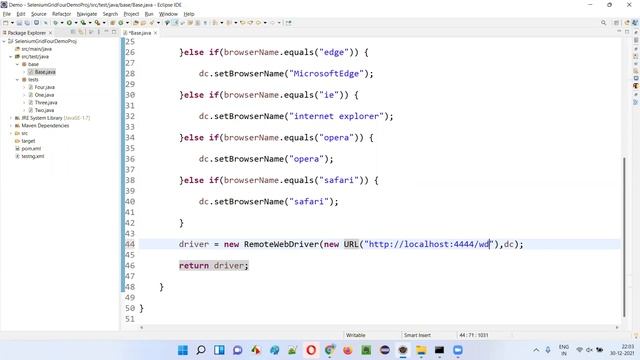Open the Run dropdown arrow
This screenshot has height=360, width=640.
[76, 23]
